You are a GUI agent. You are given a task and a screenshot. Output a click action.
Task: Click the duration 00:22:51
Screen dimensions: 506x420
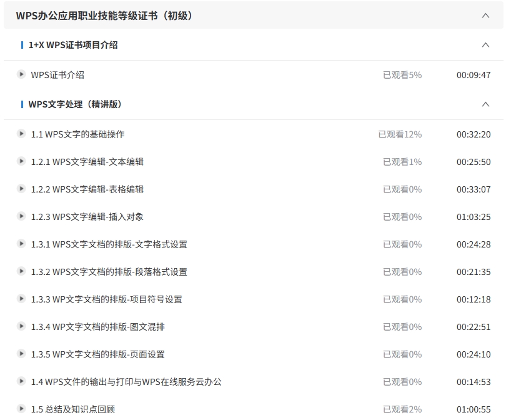(474, 327)
